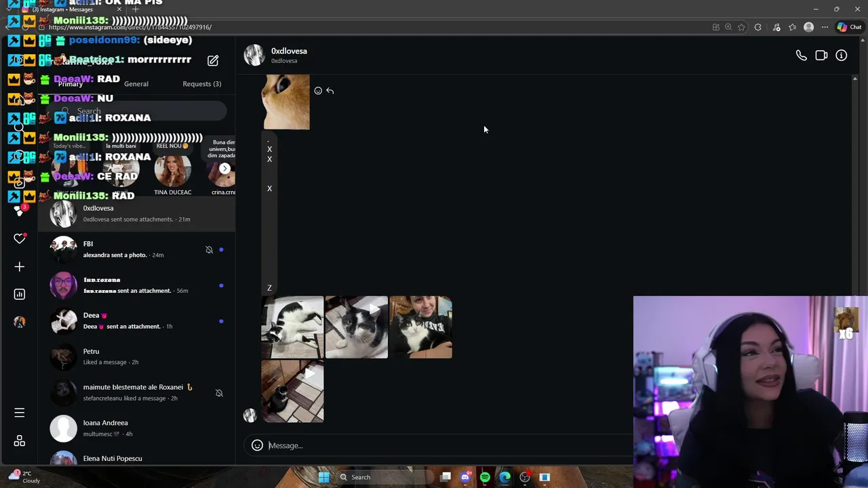Open the Elena Nuti Popescu conversation
Screen dimensions: 868x488
pyautogui.click(x=136, y=457)
